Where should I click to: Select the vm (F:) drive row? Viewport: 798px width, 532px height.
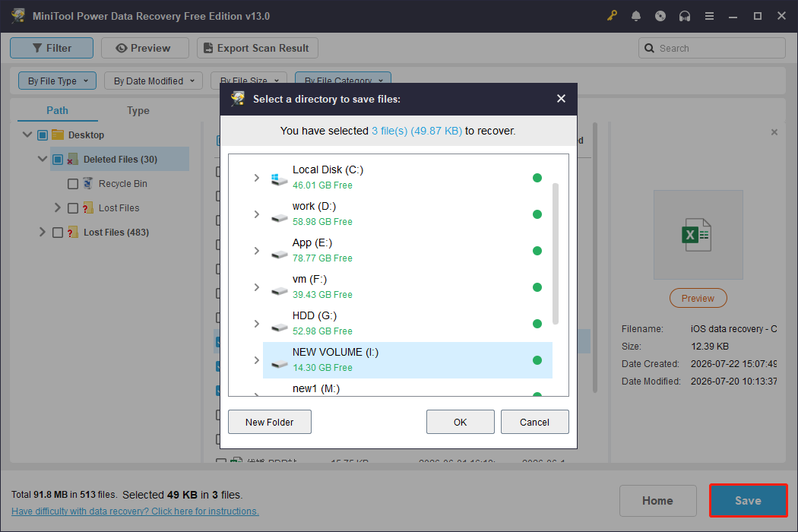407,287
